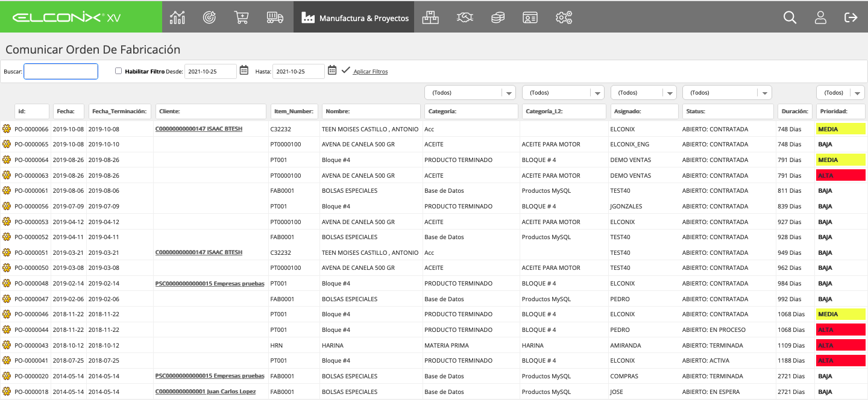Screen dimensions: 868x400
Task: Click the id column filter field
Action: pos(32,111)
